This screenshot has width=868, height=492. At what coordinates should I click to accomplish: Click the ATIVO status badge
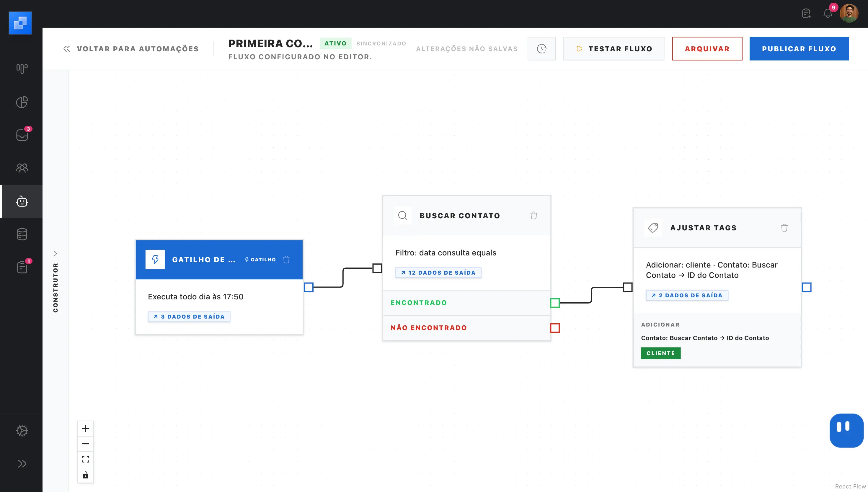335,43
